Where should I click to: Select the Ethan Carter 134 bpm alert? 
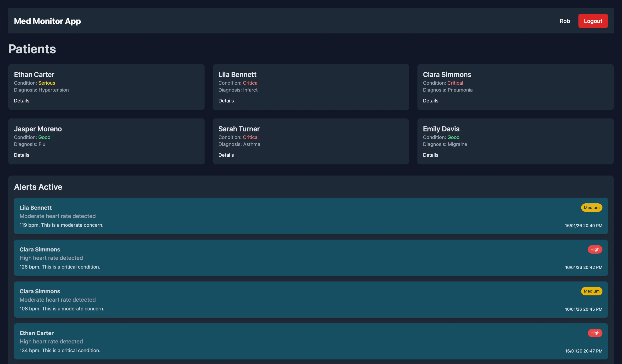point(311,341)
